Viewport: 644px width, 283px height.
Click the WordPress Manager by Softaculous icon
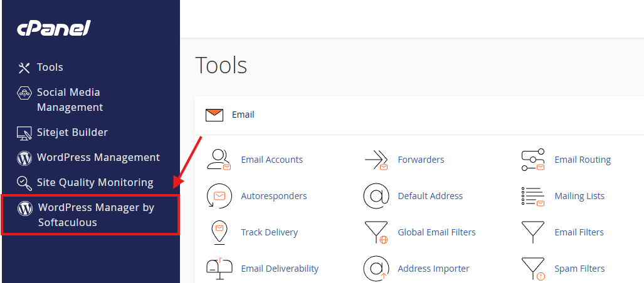click(x=25, y=208)
